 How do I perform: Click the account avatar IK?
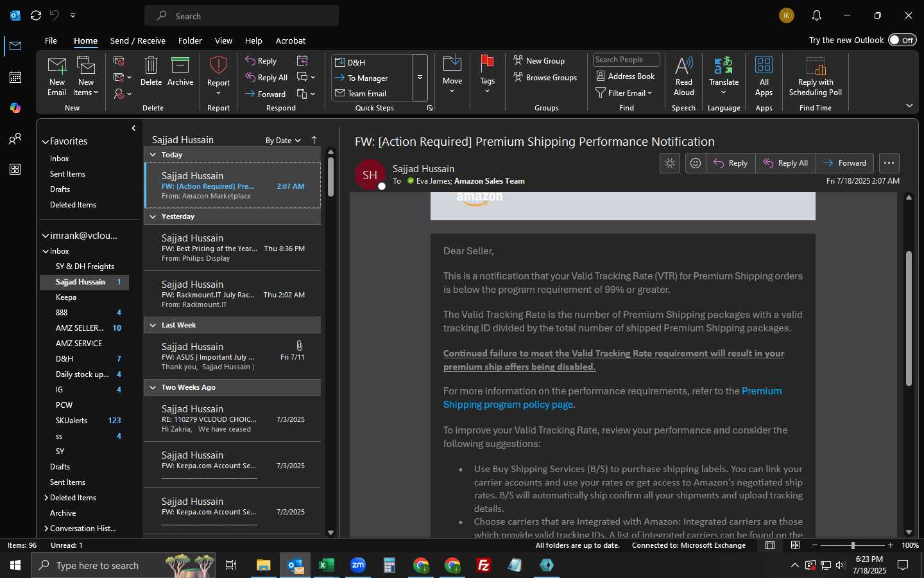(x=787, y=15)
